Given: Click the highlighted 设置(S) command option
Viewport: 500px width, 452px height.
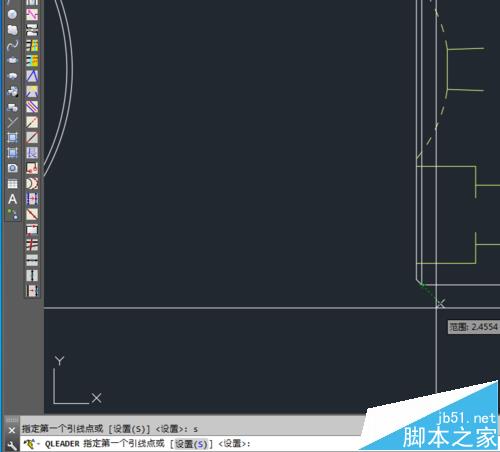Looking at the screenshot, I should 191,444.
